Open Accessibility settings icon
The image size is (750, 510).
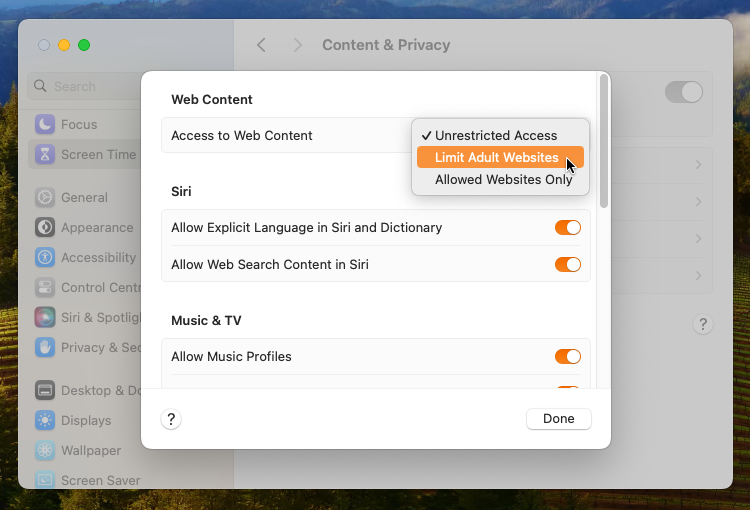(x=45, y=257)
